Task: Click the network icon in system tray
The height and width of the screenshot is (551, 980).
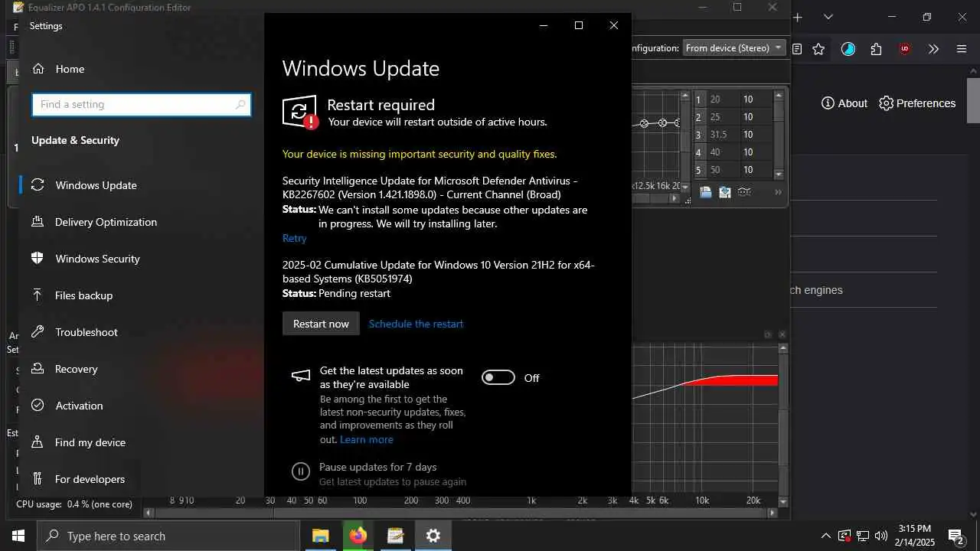Action: click(863, 536)
